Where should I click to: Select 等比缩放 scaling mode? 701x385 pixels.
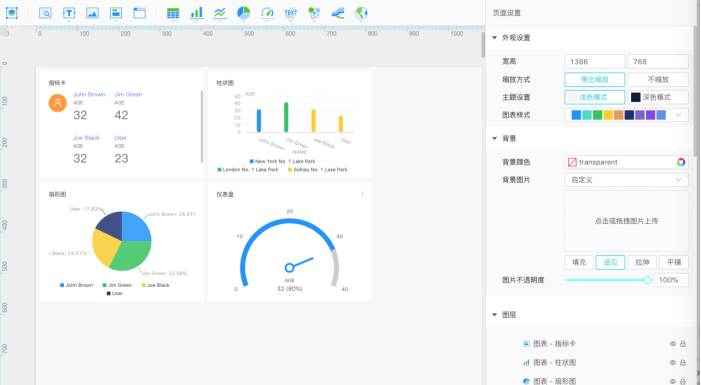coord(595,79)
